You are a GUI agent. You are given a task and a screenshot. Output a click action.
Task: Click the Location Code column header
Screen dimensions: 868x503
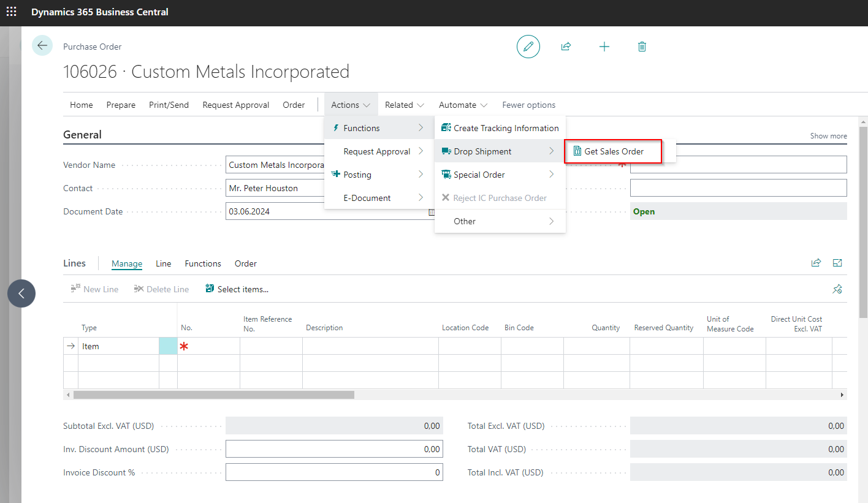tap(465, 328)
